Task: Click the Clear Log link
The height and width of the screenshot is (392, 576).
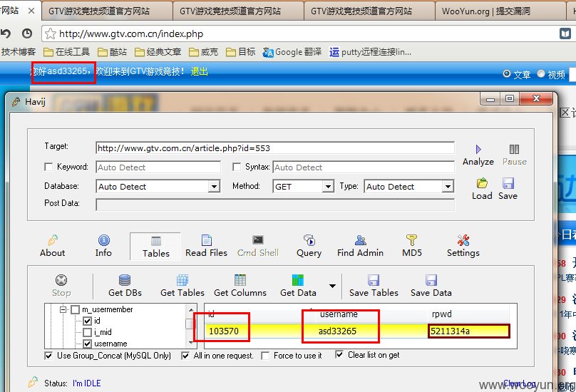Action: point(519,383)
